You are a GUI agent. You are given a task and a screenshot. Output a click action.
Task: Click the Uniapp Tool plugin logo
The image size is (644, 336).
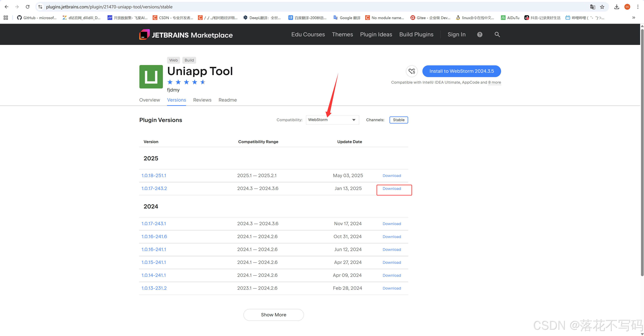click(x=151, y=76)
